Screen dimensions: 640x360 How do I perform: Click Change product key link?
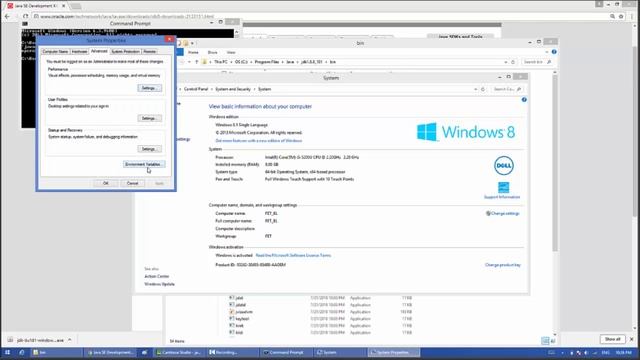503,265
